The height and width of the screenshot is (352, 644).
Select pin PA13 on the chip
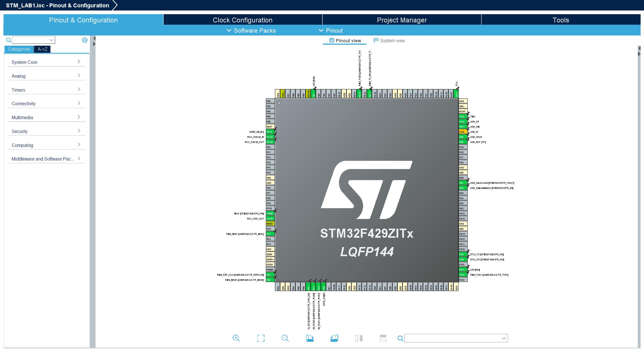(x=462, y=116)
